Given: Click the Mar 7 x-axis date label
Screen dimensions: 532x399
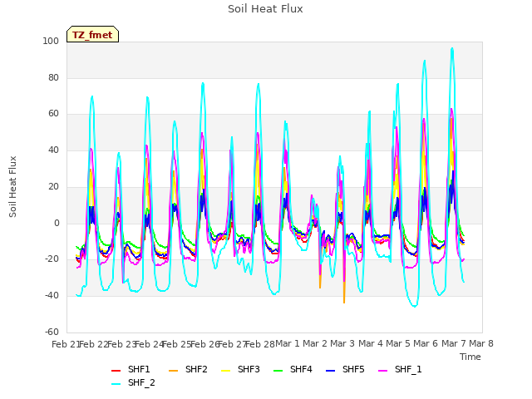Looking at the screenshot, I should pos(454,344).
